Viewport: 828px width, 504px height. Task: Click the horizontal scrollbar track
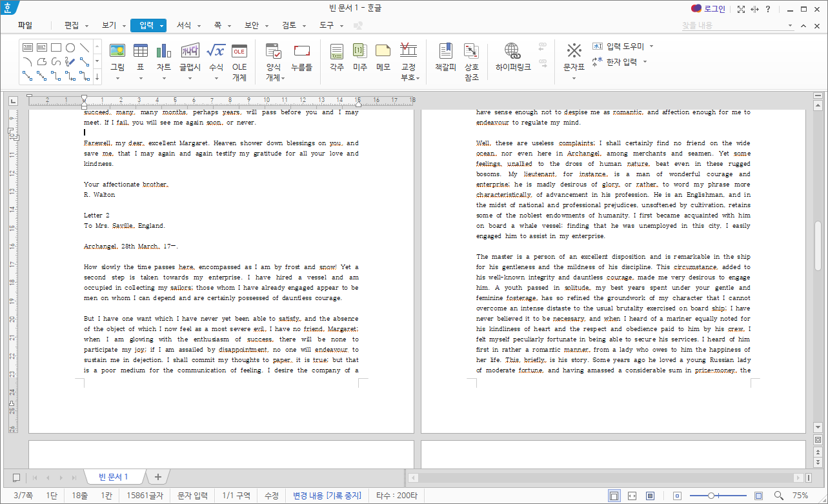coord(607,478)
